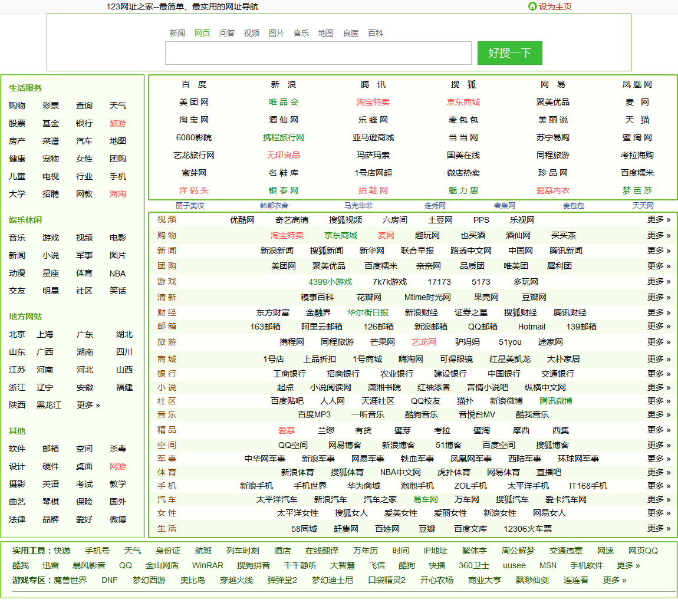Open 工商银行 link
The image size is (678, 616).
click(289, 374)
